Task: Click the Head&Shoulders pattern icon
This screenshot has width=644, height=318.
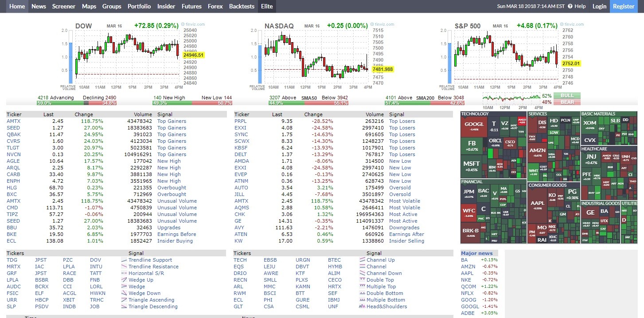Action: pos(362,306)
